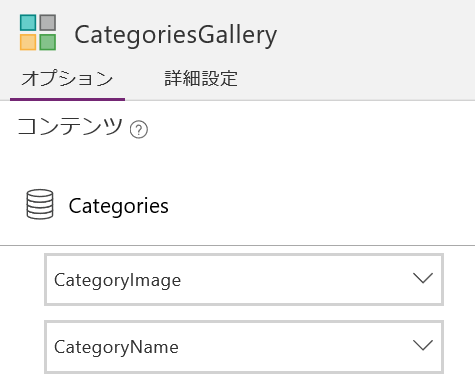
Task: Expand the CategoryImage chevron arrow
Action: (x=423, y=278)
